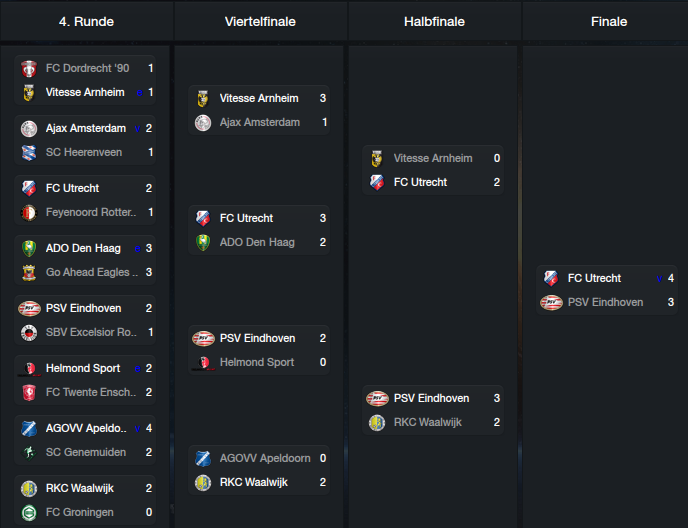Click the FC Twente Enschede team name
This screenshot has width=688, height=528.
click(91, 392)
